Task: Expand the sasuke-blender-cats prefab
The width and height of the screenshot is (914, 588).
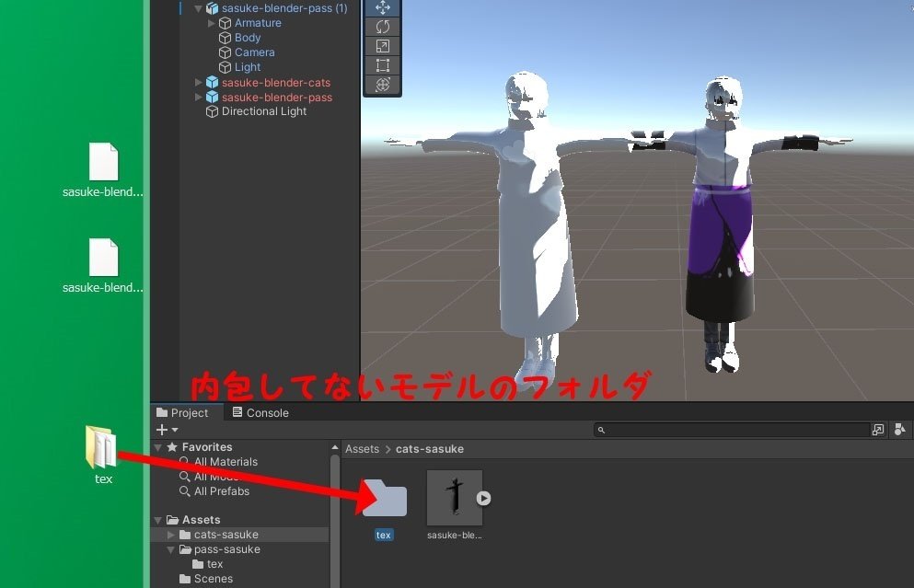Action: (x=198, y=82)
